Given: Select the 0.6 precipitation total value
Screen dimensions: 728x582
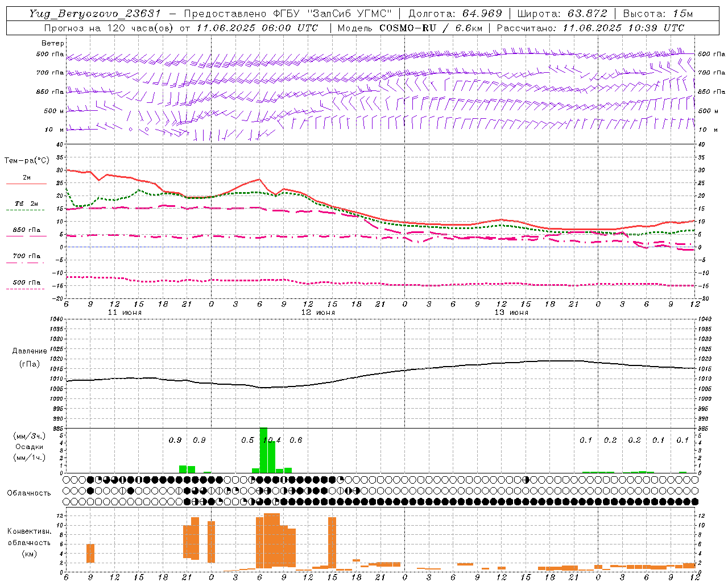Looking at the screenshot, I should coord(296,440).
